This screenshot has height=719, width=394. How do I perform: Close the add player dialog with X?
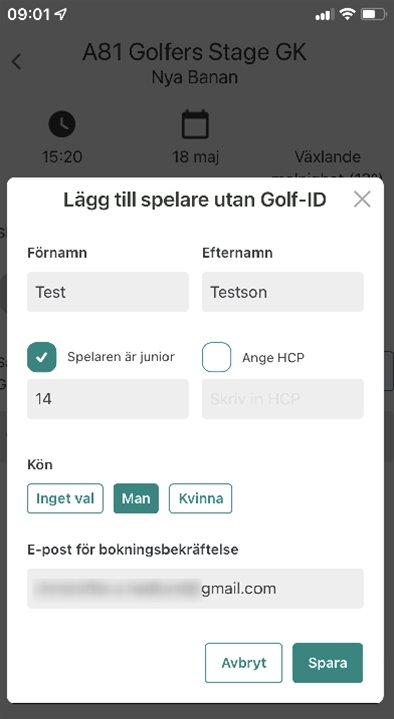362,199
